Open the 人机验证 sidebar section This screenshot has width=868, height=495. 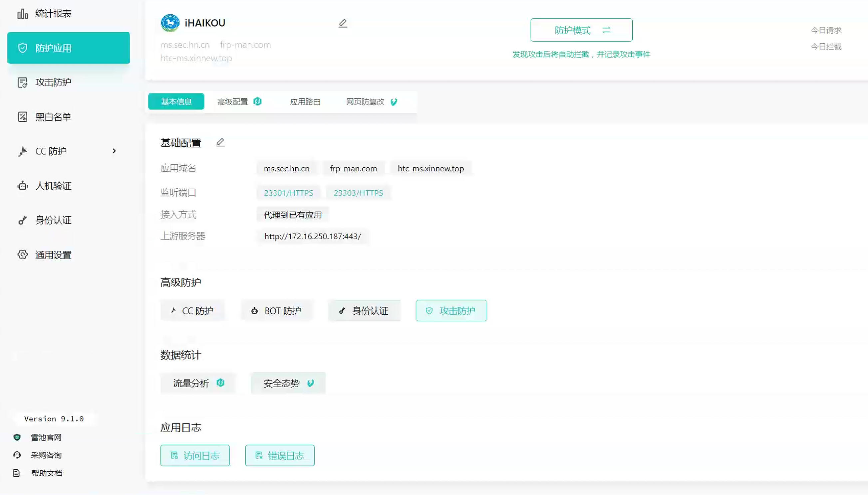pos(53,186)
